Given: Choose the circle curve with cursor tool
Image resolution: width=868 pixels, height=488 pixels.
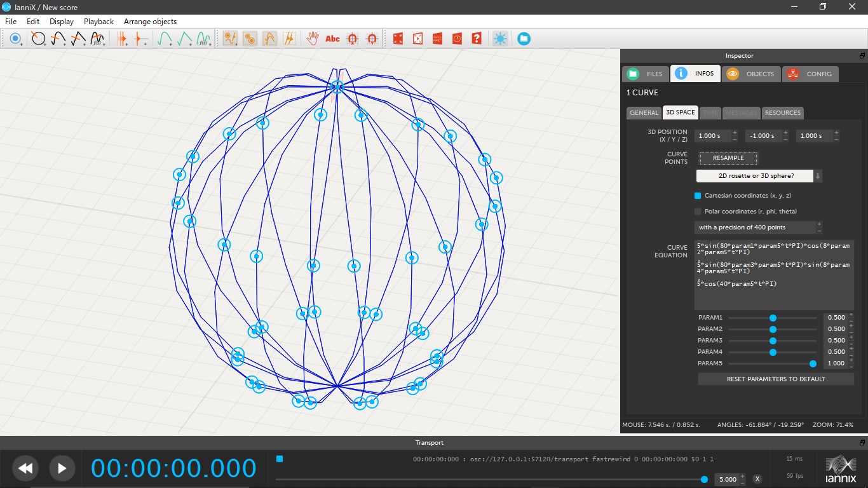Looking at the screenshot, I should [39, 39].
